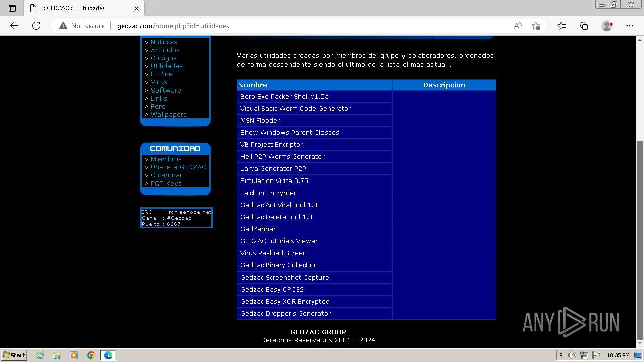Select Gedzac Screenshot Capture row
The width and height of the screenshot is (644, 362).
click(x=314, y=277)
